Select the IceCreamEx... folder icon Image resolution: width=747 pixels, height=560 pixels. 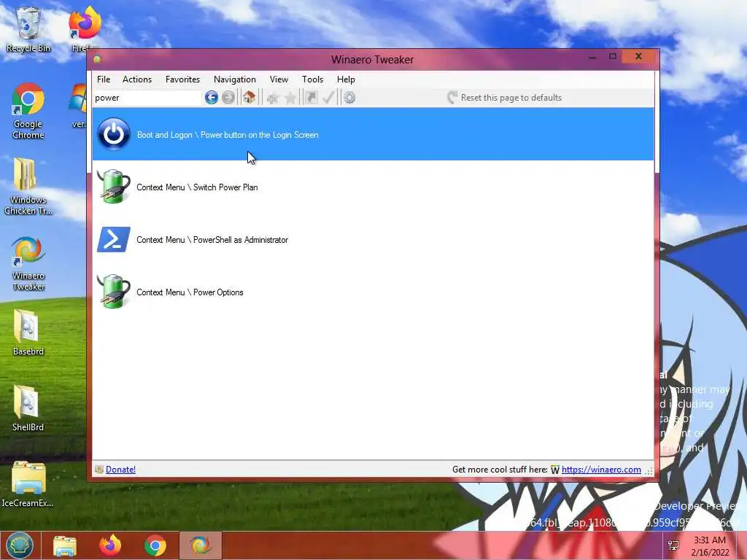click(x=28, y=484)
